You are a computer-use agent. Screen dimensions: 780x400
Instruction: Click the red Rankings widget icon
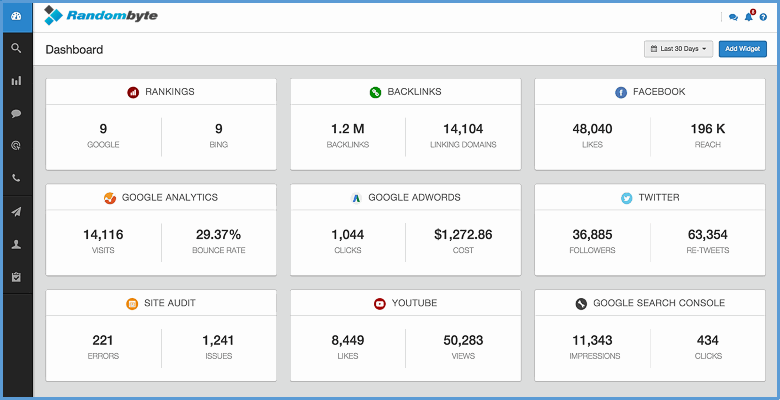pyautogui.click(x=133, y=92)
